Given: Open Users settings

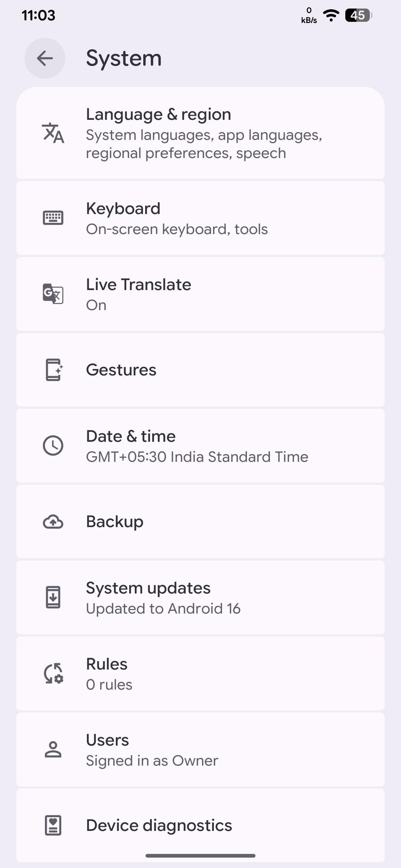Looking at the screenshot, I should coord(152,750).
